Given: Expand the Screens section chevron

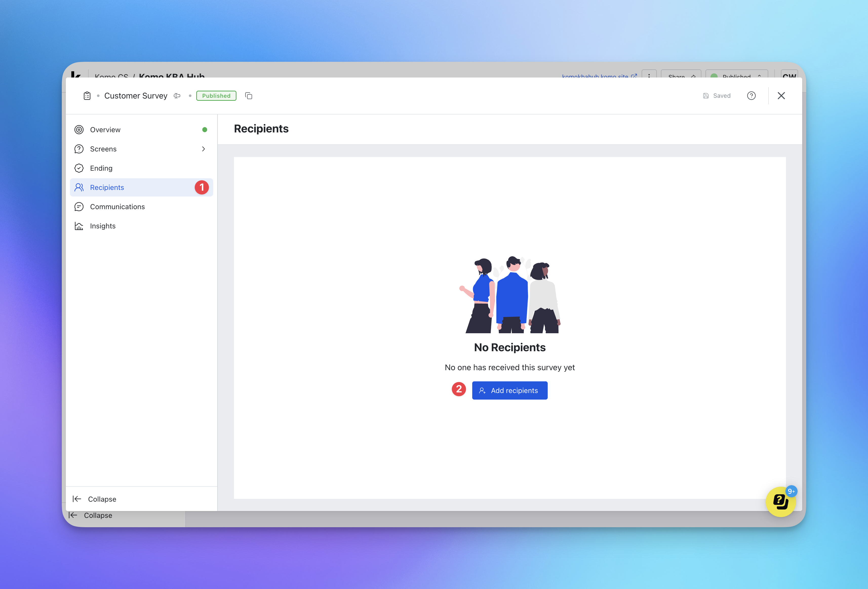Looking at the screenshot, I should click(204, 149).
